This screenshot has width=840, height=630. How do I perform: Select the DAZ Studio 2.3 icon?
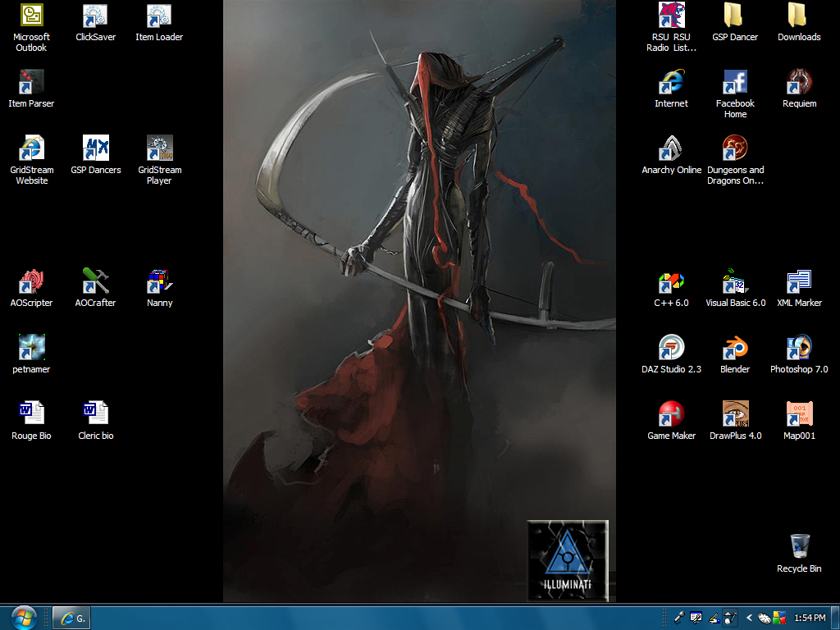coord(671,349)
